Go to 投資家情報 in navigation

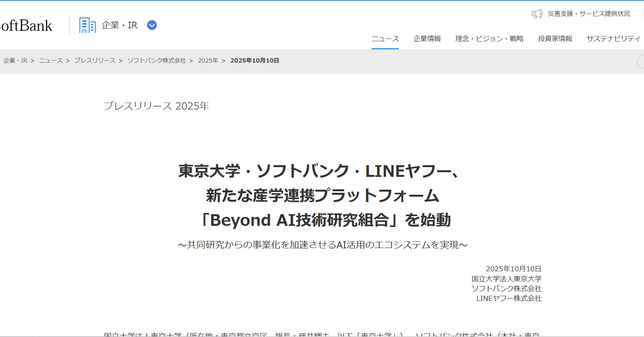(555, 39)
